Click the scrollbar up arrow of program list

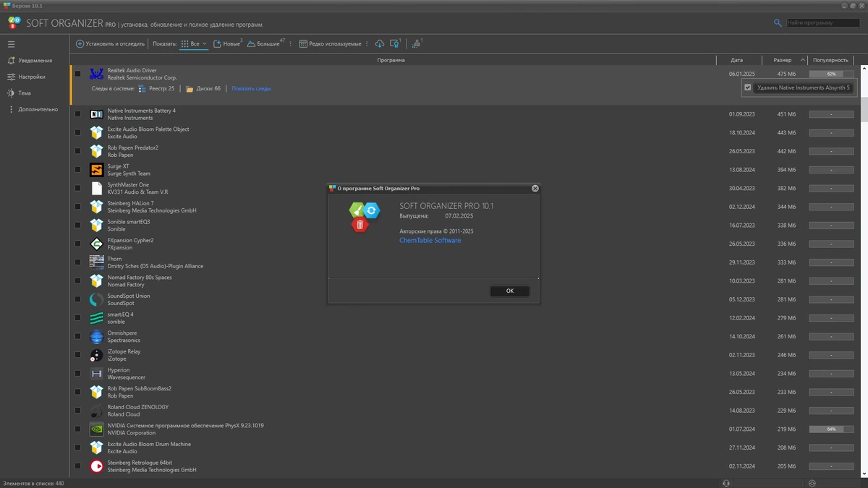pos(864,69)
